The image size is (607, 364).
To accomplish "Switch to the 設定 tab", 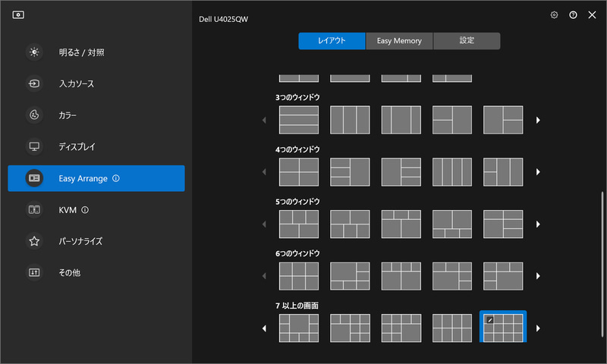I will tap(467, 41).
